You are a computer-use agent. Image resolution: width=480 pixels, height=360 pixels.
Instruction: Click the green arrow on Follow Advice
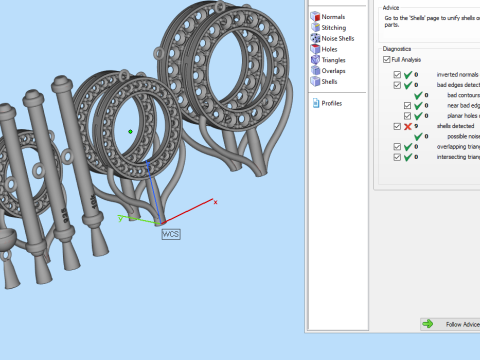[428, 324]
